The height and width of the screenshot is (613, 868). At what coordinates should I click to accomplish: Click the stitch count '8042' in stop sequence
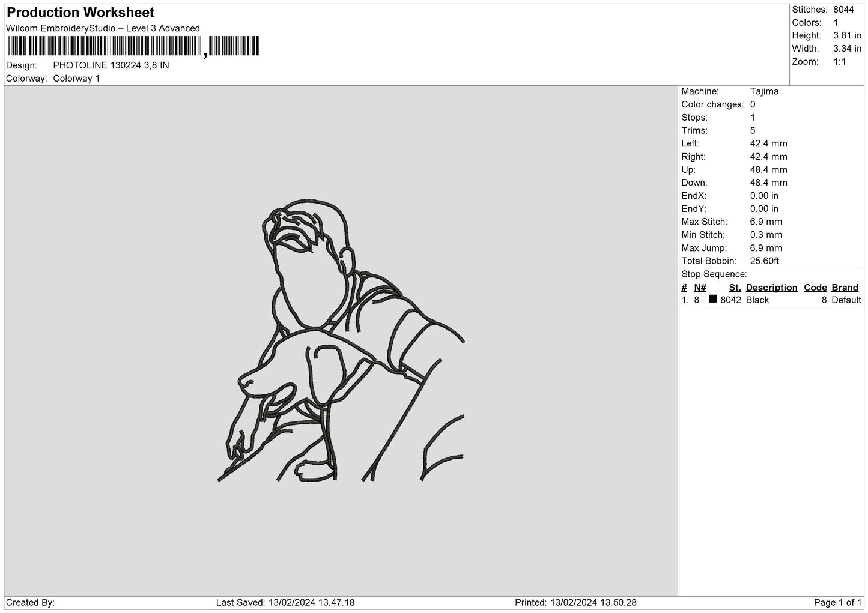click(731, 300)
